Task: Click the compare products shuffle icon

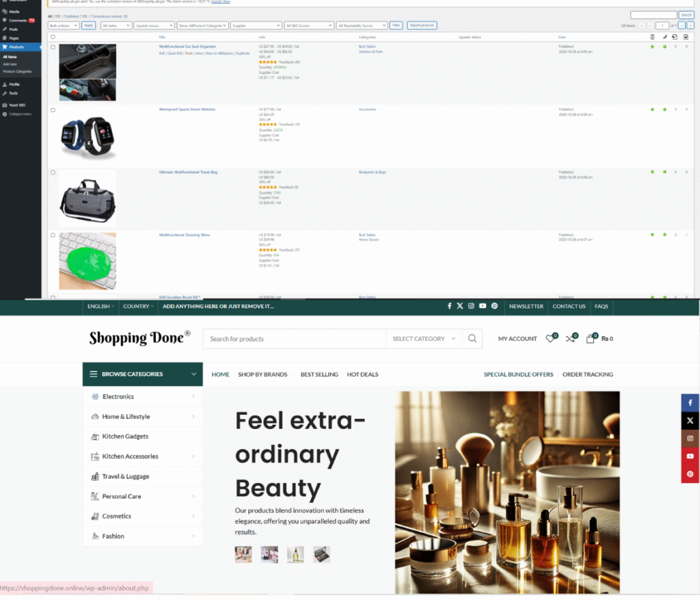Action: pos(569,339)
